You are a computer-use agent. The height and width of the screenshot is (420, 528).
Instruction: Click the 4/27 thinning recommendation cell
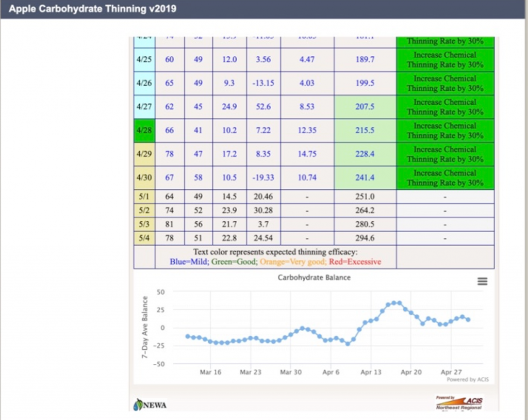pyautogui.click(x=445, y=107)
